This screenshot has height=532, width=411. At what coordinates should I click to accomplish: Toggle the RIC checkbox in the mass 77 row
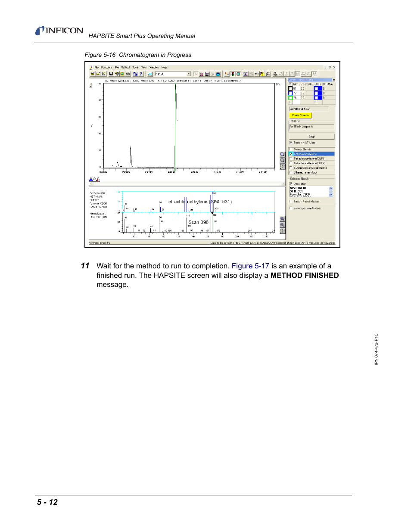(316, 93)
